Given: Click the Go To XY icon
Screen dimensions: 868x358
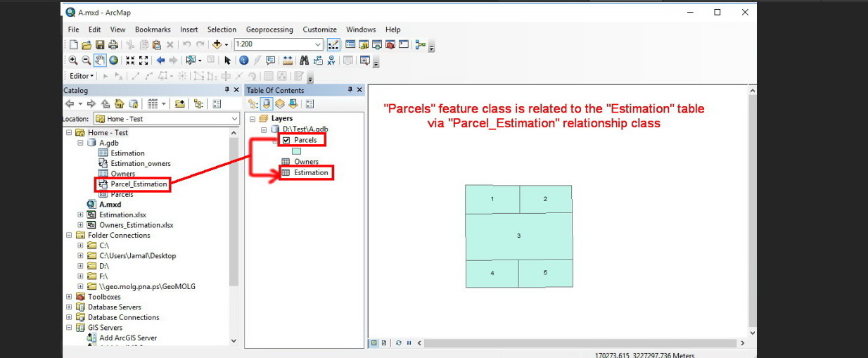Looking at the screenshot, I should tap(331, 60).
